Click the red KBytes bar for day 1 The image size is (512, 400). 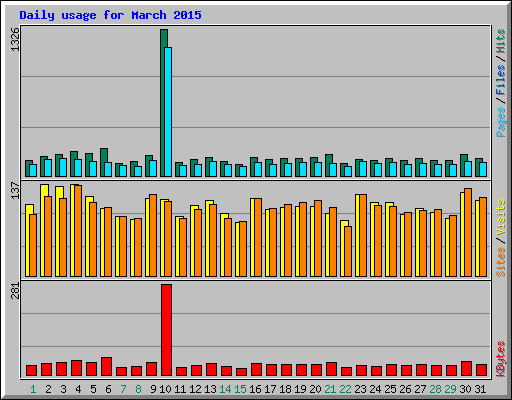(32, 371)
